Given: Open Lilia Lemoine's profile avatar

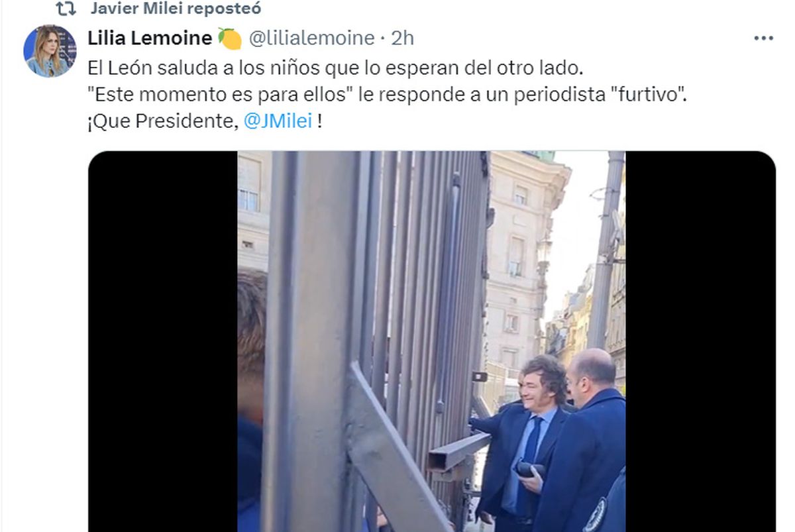Looking at the screenshot, I should [x=50, y=51].
